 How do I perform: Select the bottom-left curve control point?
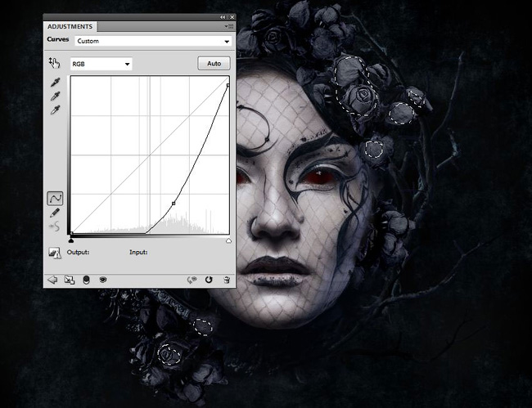click(x=71, y=233)
